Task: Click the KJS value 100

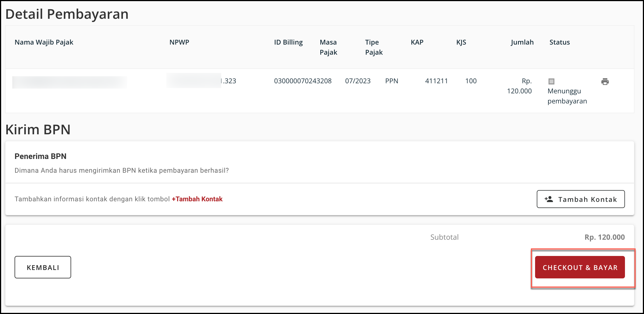Action: (x=471, y=81)
